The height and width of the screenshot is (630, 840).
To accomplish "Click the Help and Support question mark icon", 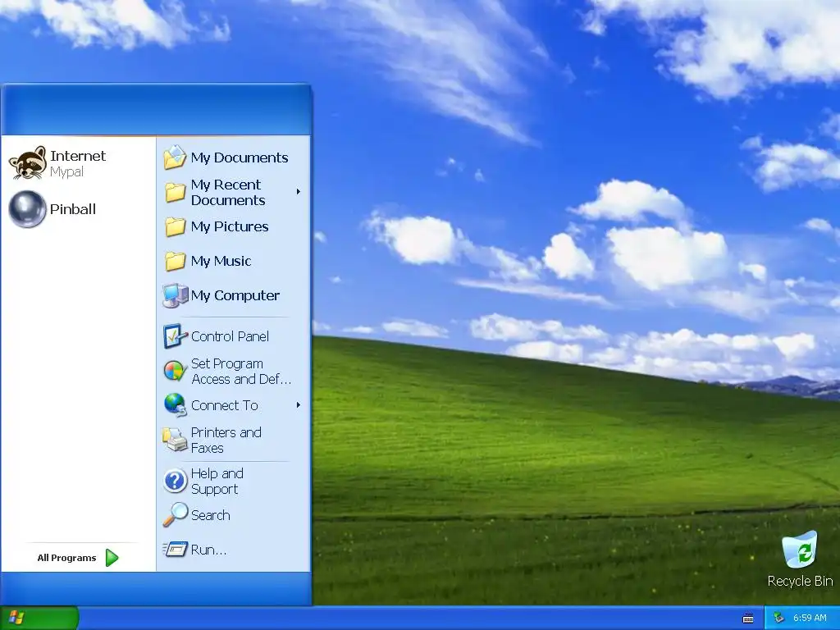I will [176, 481].
